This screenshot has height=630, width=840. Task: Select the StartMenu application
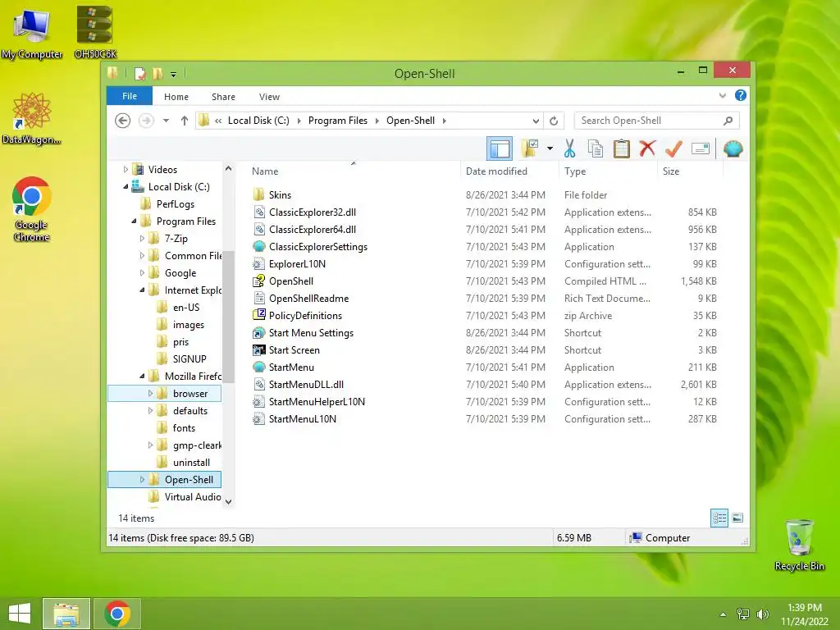point(291,367)
